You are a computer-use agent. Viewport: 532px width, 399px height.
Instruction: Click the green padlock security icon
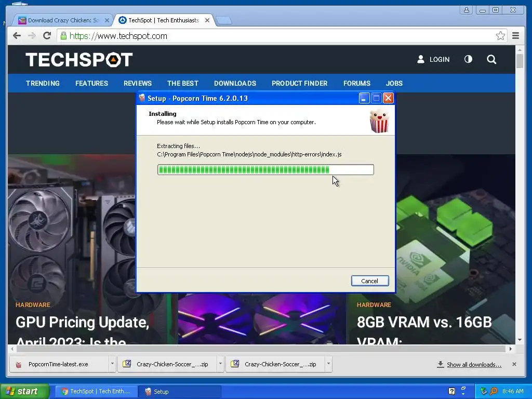click(x=63, y=35)
